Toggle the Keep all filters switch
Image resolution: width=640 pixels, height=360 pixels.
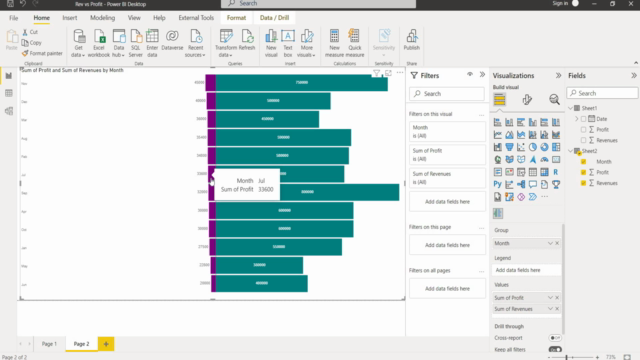555,349
